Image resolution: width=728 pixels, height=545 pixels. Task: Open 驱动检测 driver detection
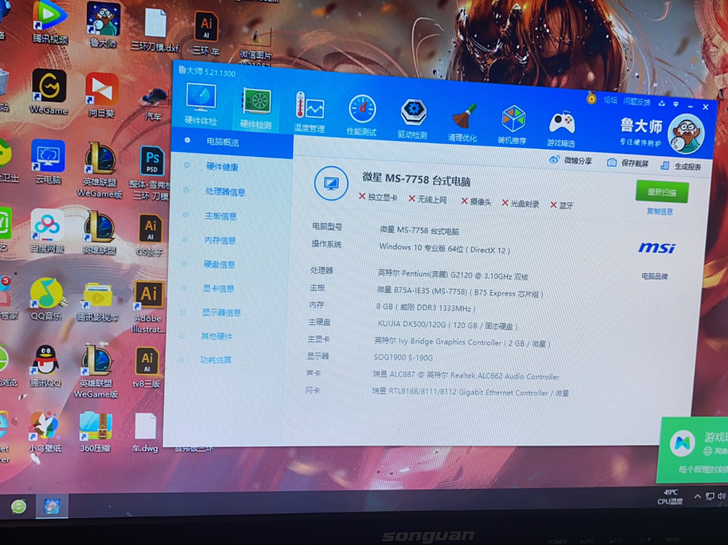coord(412,118)
